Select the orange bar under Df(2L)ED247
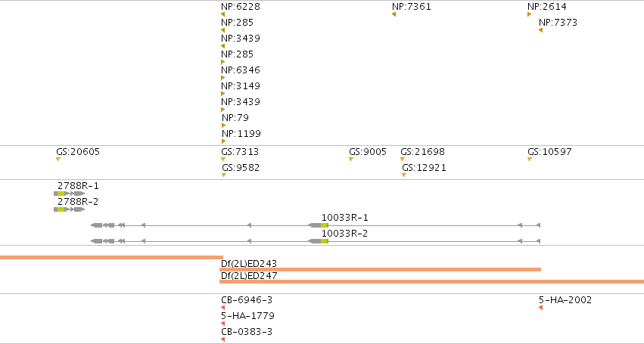644x344 pixels. [x=431, y=281]
